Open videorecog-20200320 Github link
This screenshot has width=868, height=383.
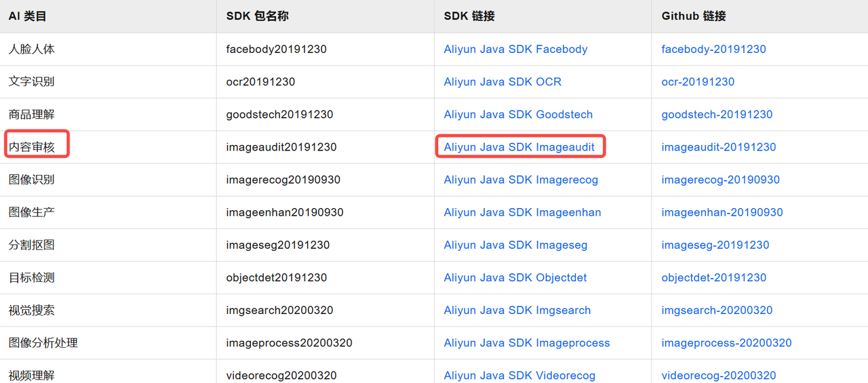tap(719, 375)
